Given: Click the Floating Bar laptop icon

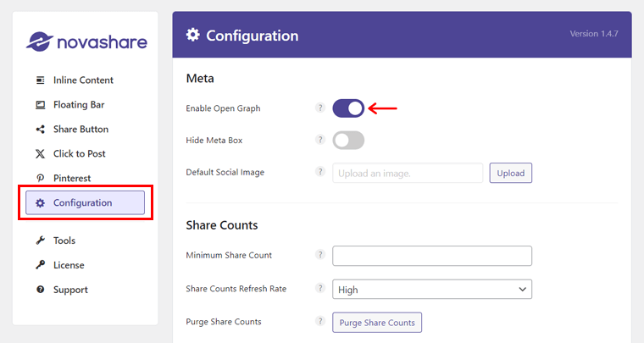Looking at the screenshot, I should [41, 105].
